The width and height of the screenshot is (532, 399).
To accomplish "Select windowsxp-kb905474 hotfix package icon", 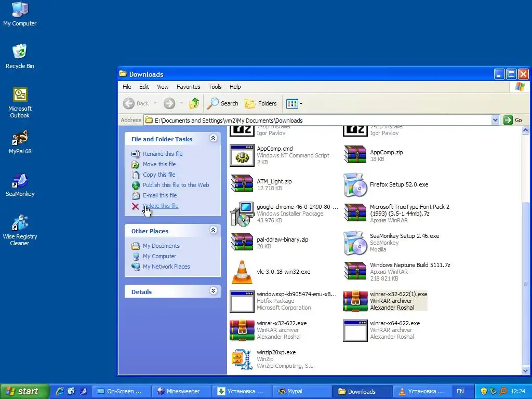I will click(x=242, y=301).
